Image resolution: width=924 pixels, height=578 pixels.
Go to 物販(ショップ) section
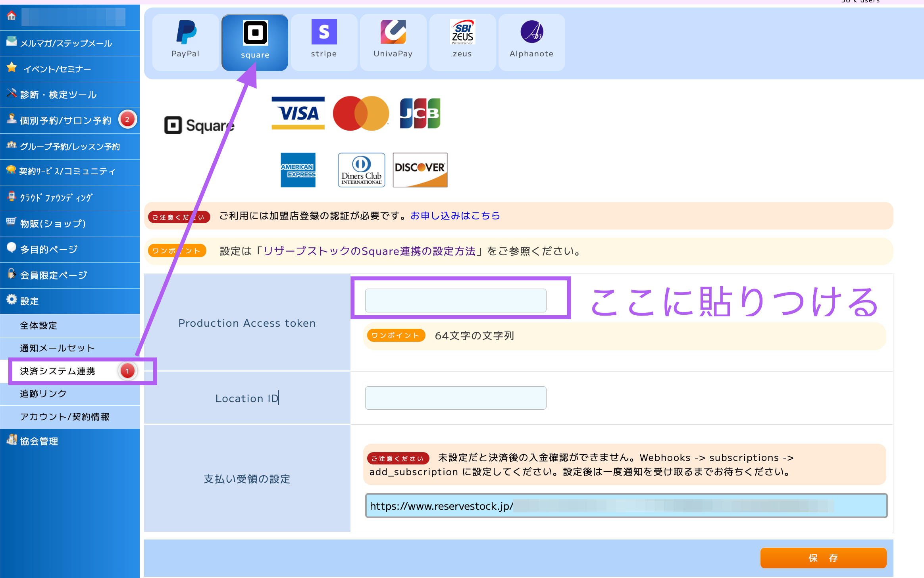(70, 224)
